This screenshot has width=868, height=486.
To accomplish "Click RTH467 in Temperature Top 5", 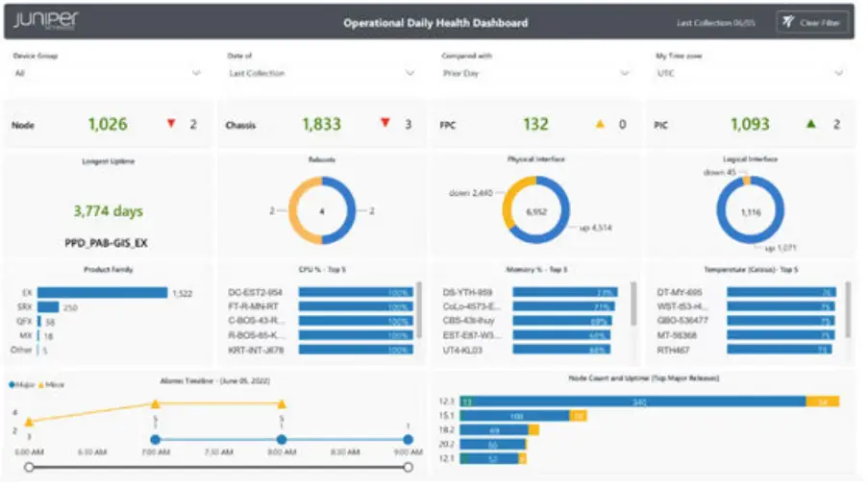I will (x=673, y=350).
